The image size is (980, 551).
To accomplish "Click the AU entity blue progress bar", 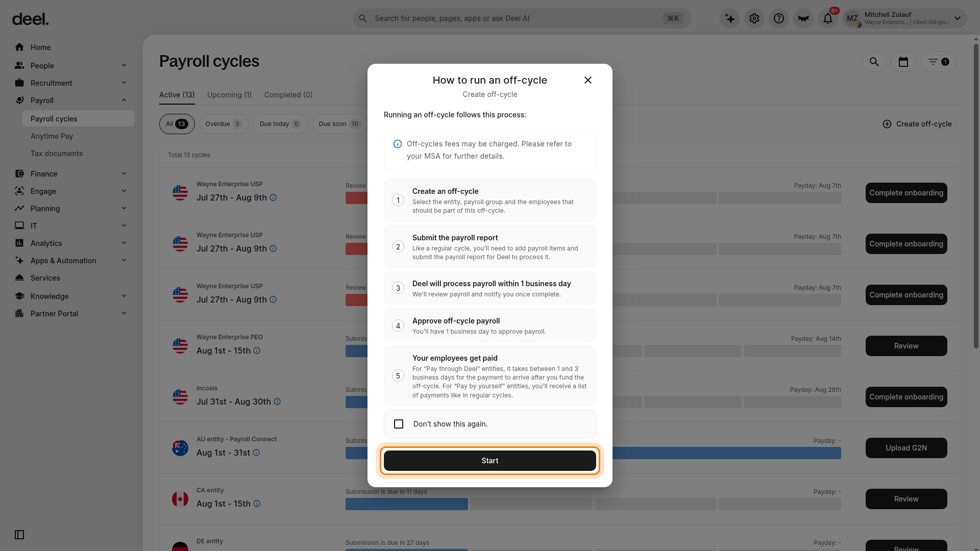I will 726,453.
